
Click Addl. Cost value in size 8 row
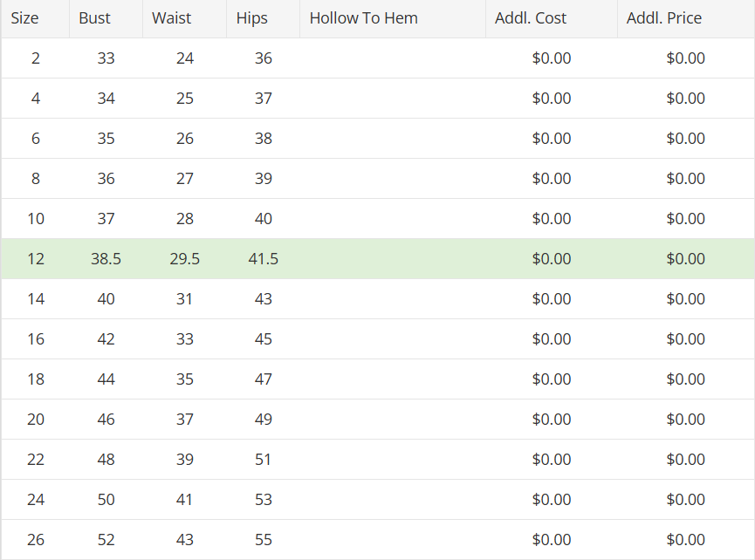(x=551, y=179)
